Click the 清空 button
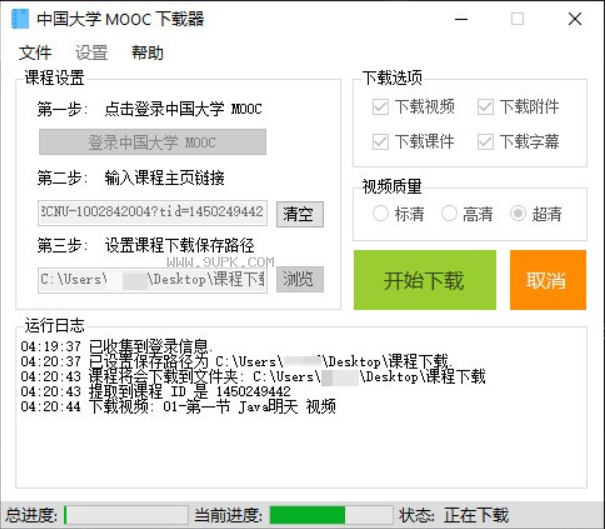The width and height of the screenshot is (606, 529). tap(300, 214)
